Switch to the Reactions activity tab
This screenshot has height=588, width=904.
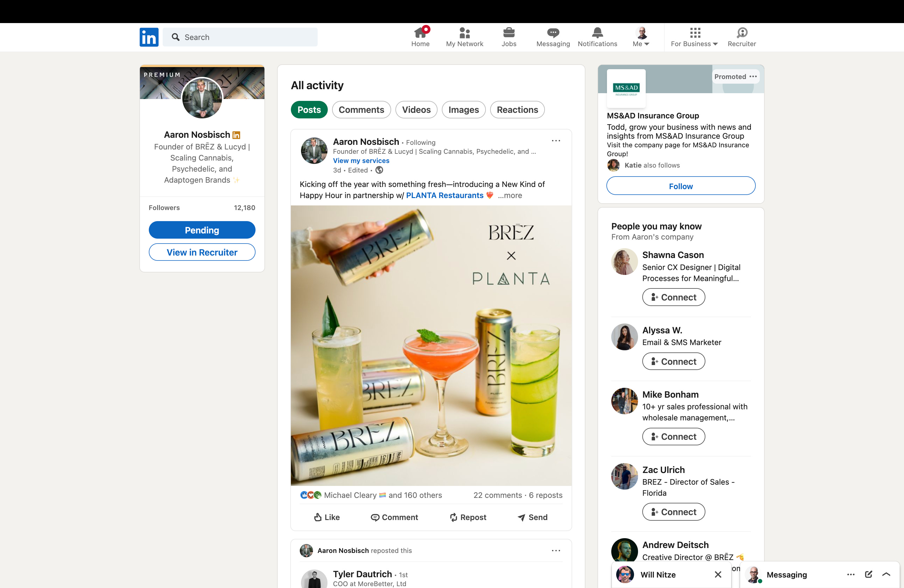pos(517,110)
